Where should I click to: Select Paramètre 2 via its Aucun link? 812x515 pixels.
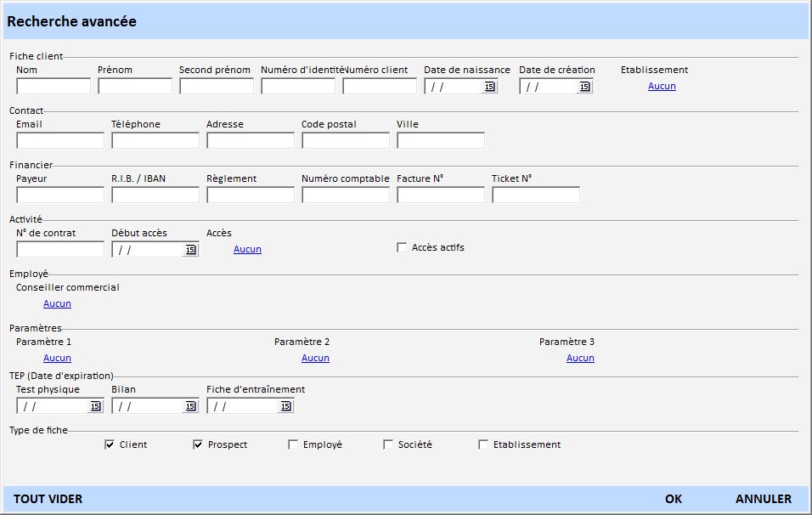point(315,358)
